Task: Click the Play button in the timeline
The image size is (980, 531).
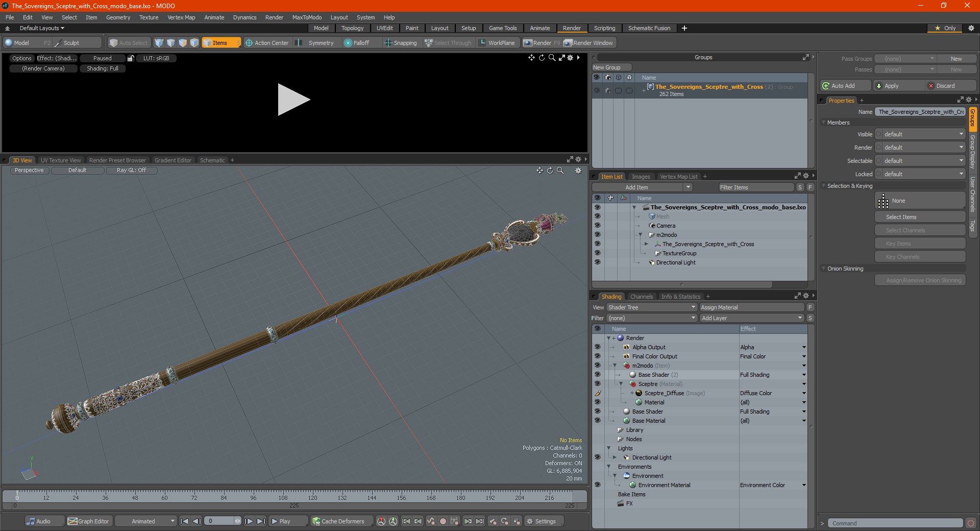Action: pos(281,521)
